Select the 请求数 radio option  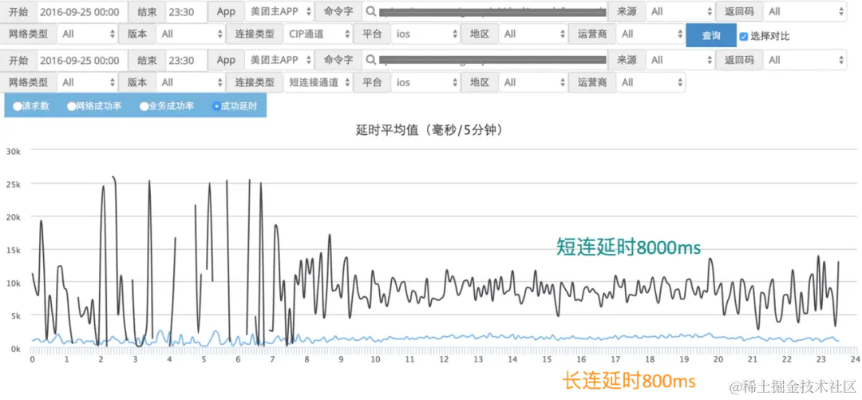click(x=17, y=105)
